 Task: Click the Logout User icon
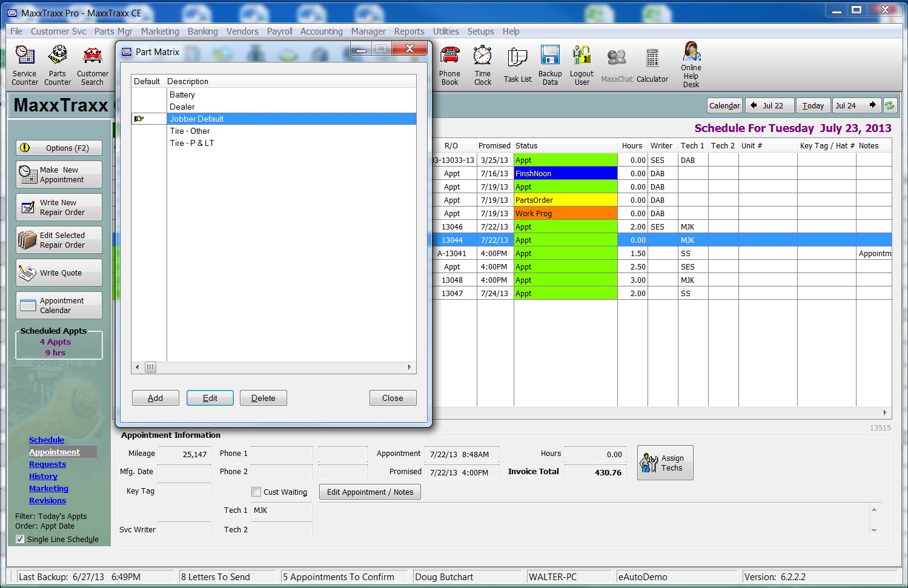pyautogui.click(x=582, y=65)
